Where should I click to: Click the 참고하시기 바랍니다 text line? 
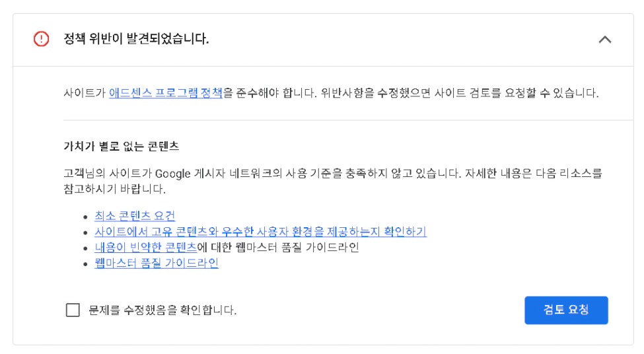tap(114, 190)
